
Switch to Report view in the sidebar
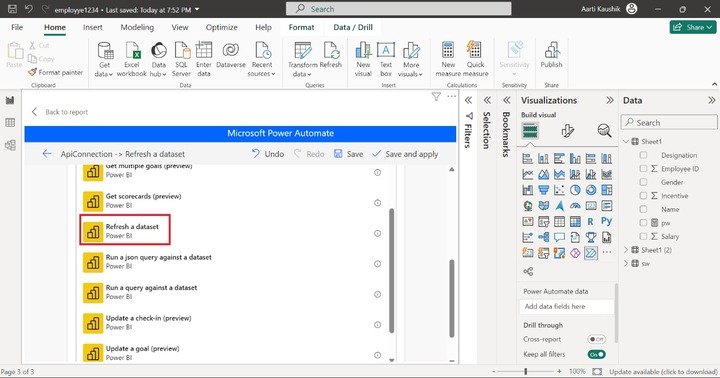tap(10, 100)
